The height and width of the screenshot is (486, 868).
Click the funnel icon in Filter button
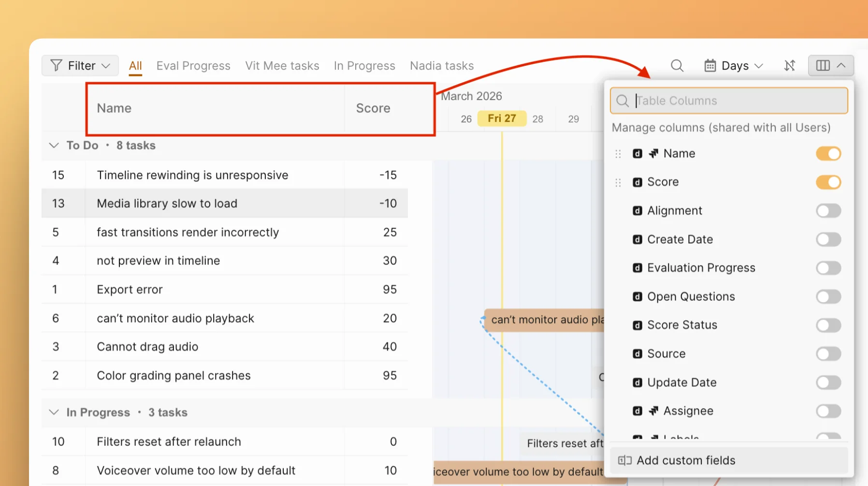(x=56, y=66)
